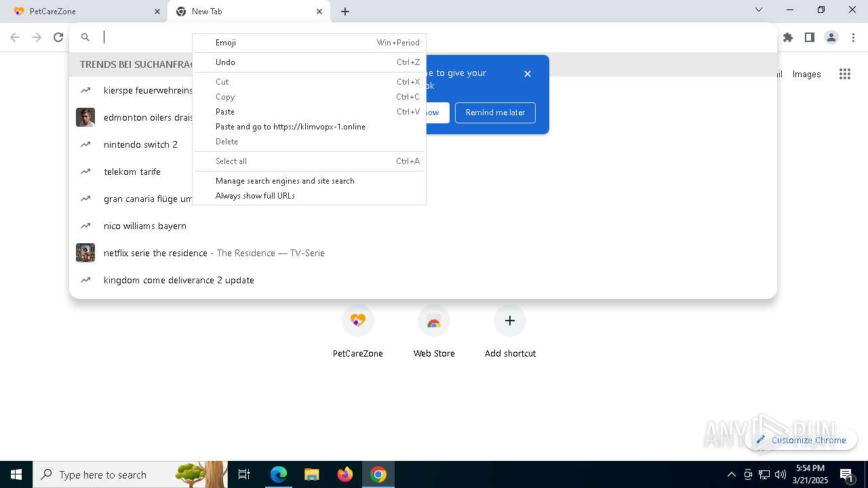Open the Extensions puzzle icon
This screenshot has width=868, height=488.
(x=788, y=37)
